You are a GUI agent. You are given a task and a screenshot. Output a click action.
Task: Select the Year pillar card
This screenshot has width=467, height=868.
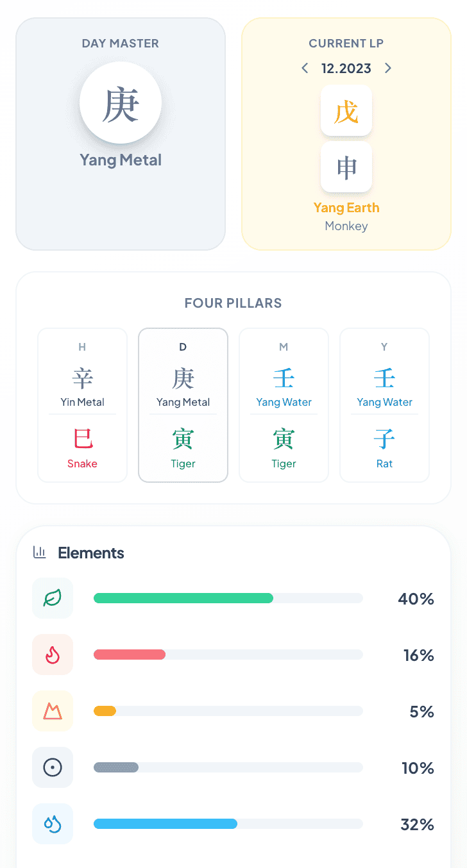pyautogui.click(x=384, y=405)
